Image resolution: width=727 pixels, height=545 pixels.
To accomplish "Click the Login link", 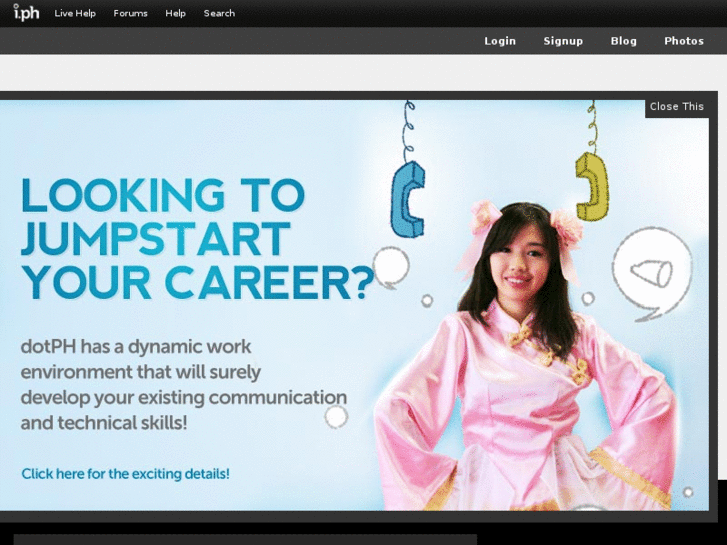I will pos(500,41).
